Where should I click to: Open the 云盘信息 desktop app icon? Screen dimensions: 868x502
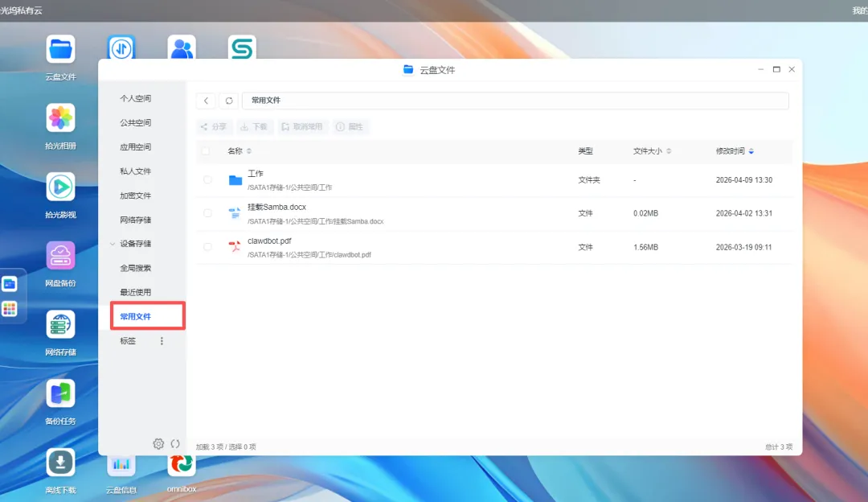click(121, 466)
